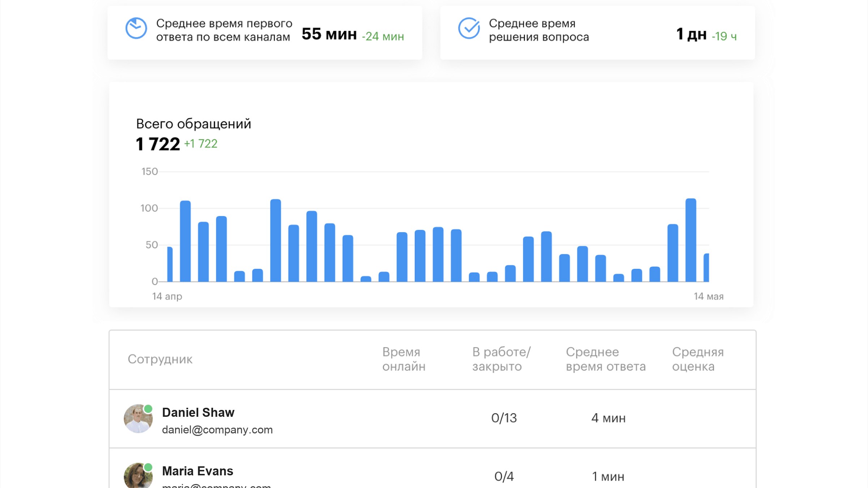The height and width of the screenshot is (488, 868).
Task: Sort by Среднее время ответа column header
Action: pyautogui.click(x=606, y=359)
